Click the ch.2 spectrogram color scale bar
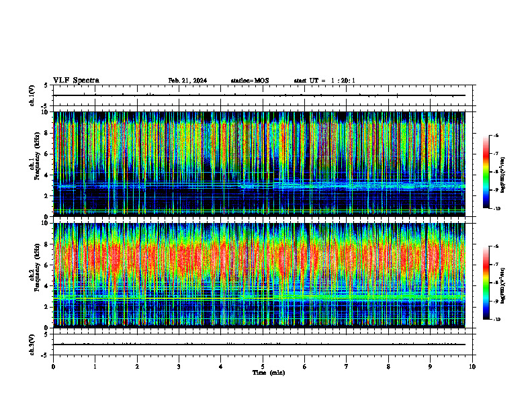Viewport: 532px width, 411px height. tap(486, 283)
